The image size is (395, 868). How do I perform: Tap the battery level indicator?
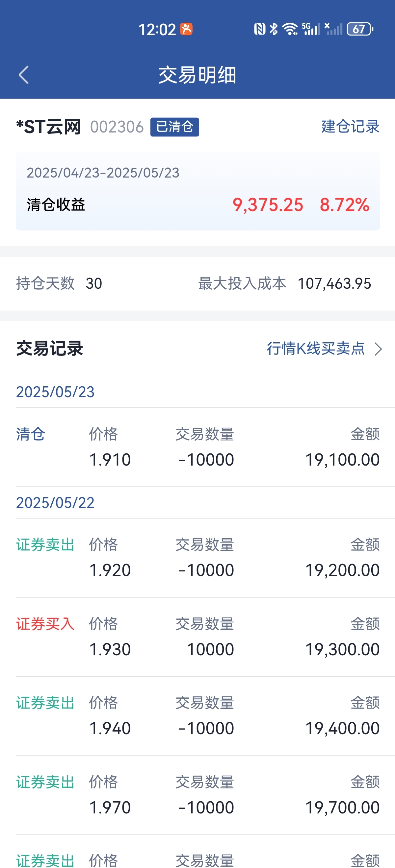pyautogui.click(x=360, y=29)
